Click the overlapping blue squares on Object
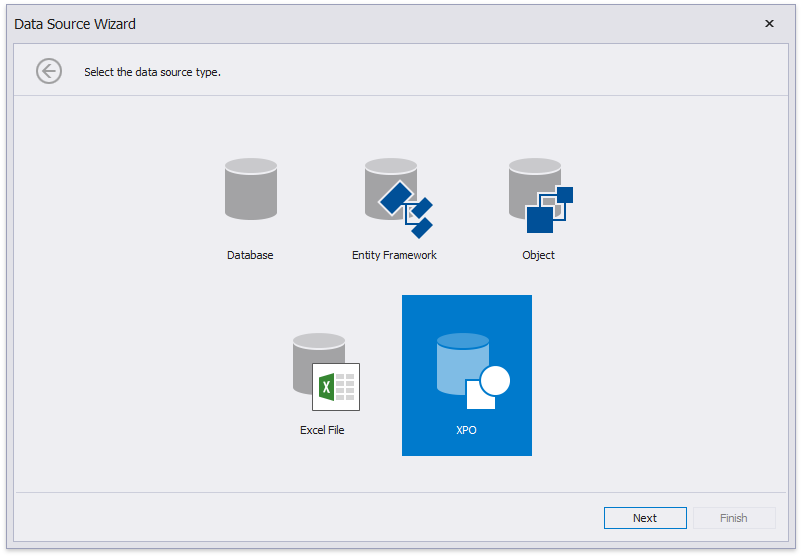802x557 pixels. click(549, 209)
